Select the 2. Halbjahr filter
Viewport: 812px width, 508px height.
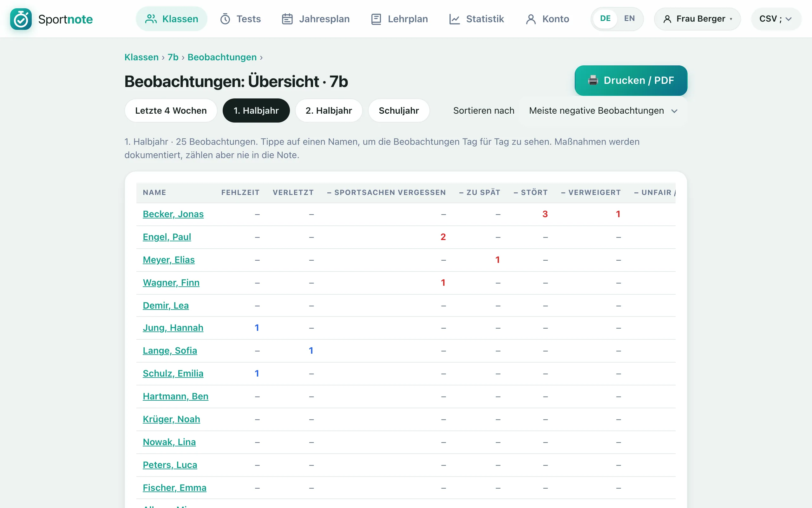(329, 110)
